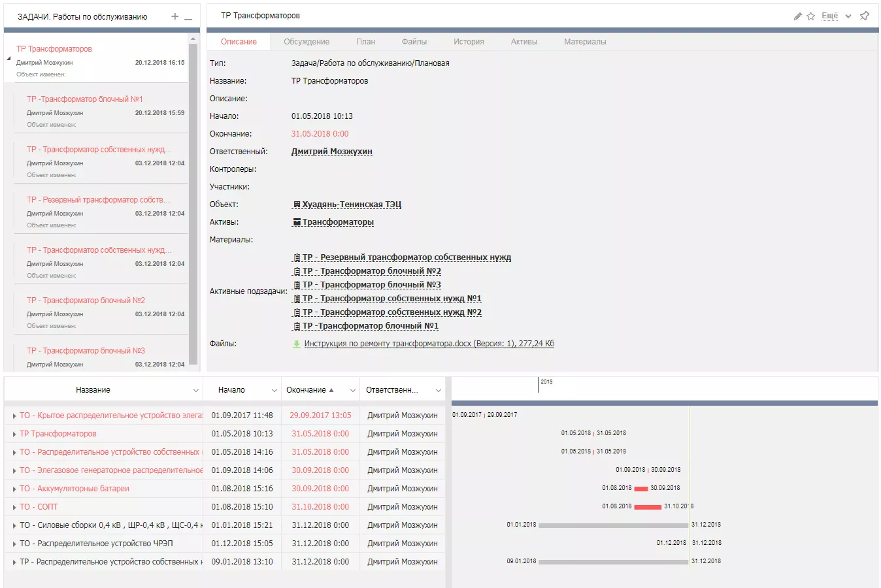Open subtask ТР - Трансформатор блочный №3
The height and width of the screenshot is (588, 881).
tap(371, 285)
